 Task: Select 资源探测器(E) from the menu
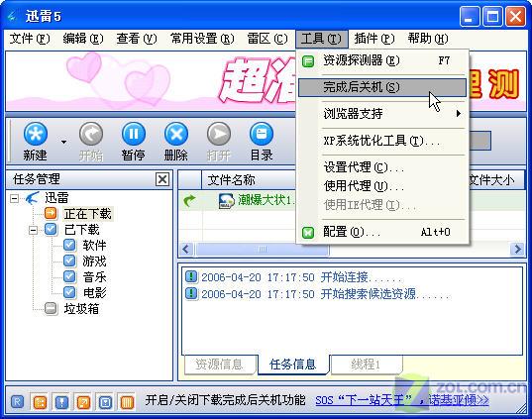(x=382, y=61)
